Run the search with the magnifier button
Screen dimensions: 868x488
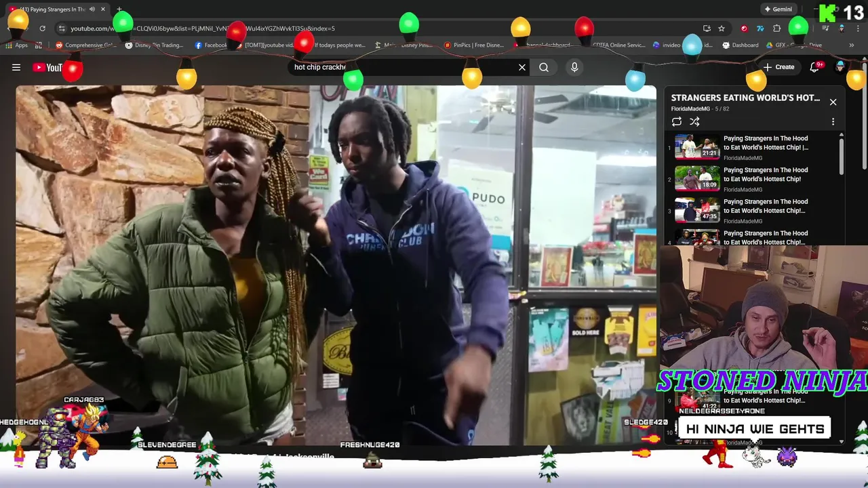(x=544, y=67)
